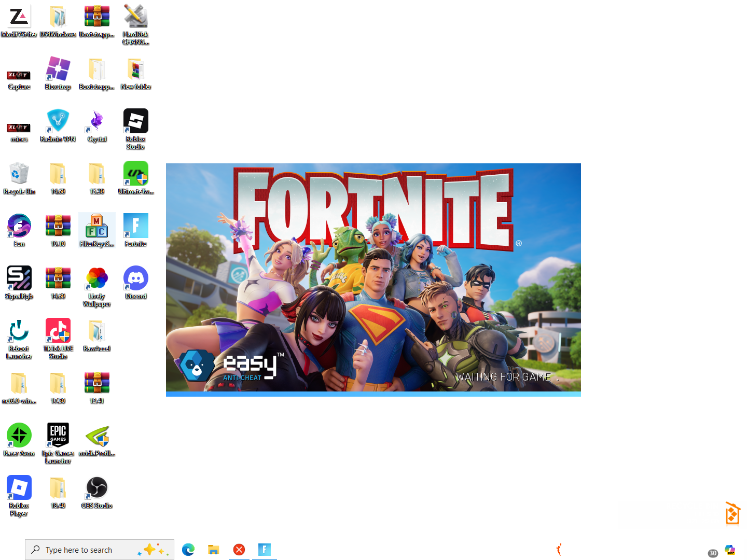The width and height of the screenshot is (747, 560).
Task: Open TikTok LIVE Studio shortcut
Action: coord(58,339)
